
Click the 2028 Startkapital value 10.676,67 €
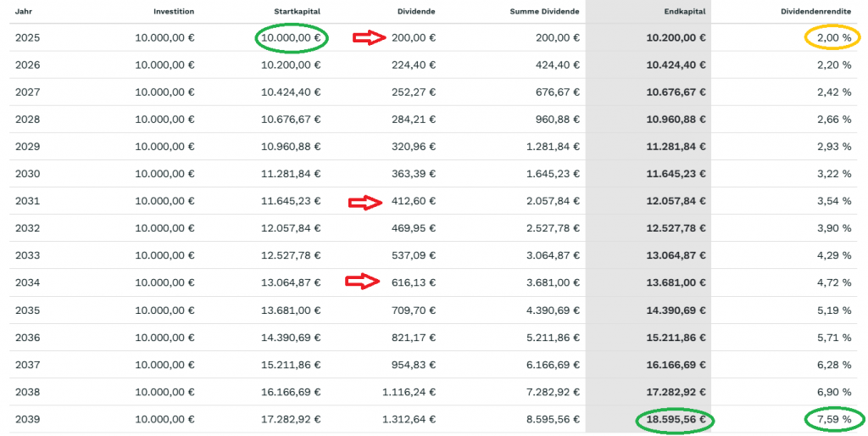[x=291, y=120]
